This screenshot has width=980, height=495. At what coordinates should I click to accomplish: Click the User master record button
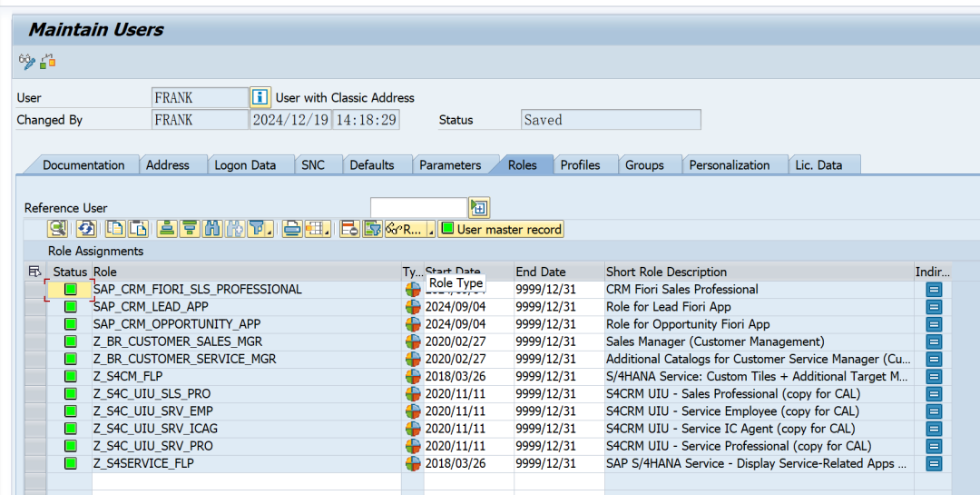[x=501, y=229]
